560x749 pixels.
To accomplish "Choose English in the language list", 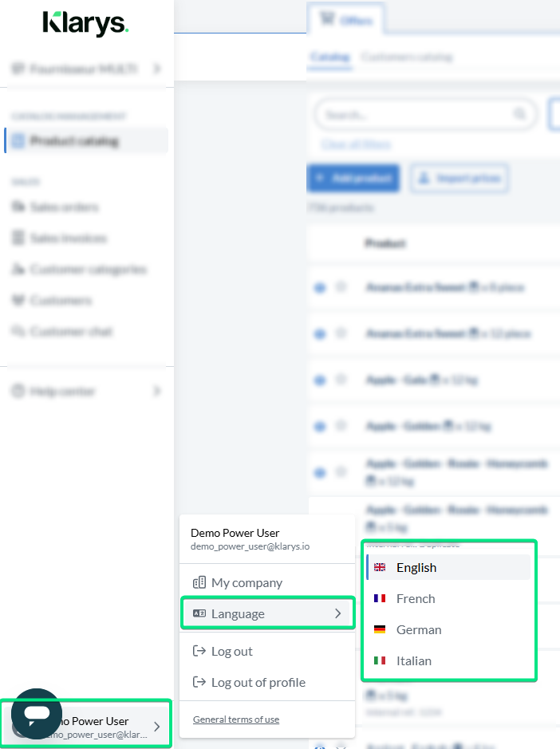I will coord(416,567).
